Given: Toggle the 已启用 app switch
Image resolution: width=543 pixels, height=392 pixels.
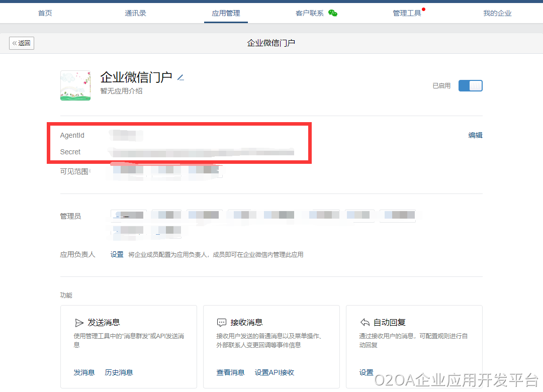Looking at the screenshot, I should 470,86.
